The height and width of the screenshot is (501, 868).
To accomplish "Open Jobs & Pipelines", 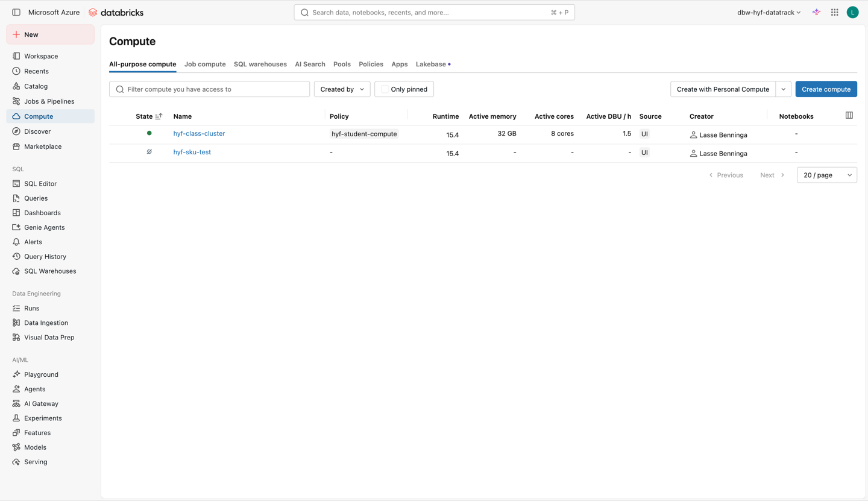I will pyautogui.click(x=50, y=101).
